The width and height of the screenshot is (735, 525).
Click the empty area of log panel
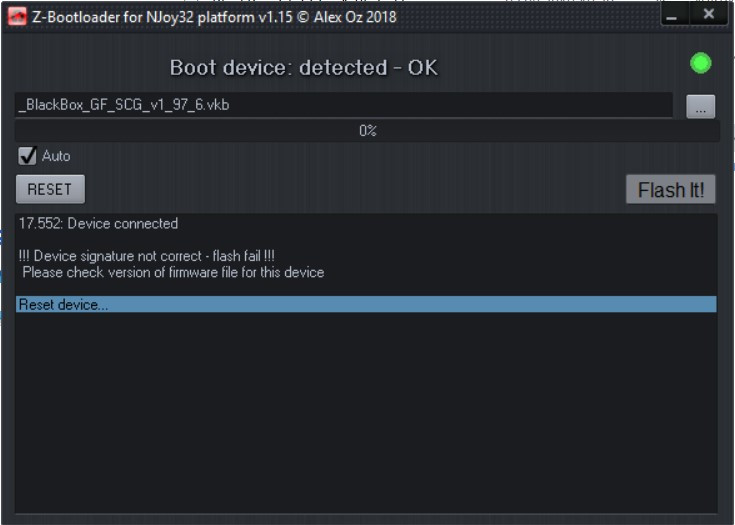click(366, 420)
